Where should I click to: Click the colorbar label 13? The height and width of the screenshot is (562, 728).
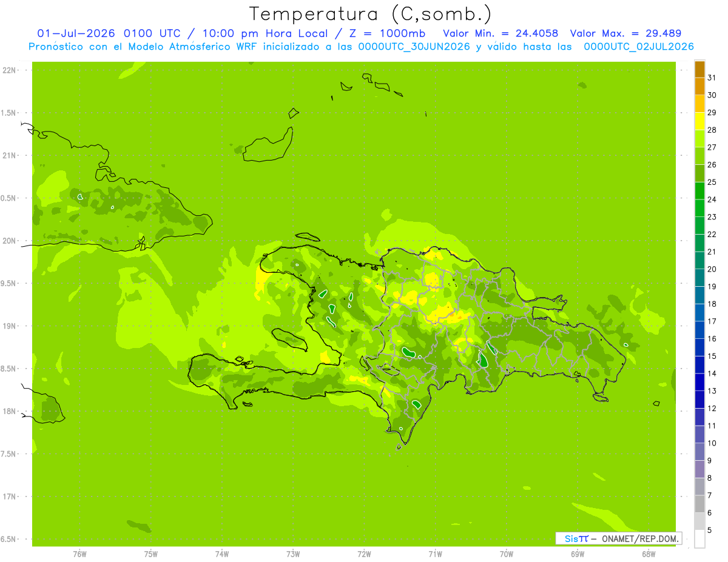pos(712,391)
